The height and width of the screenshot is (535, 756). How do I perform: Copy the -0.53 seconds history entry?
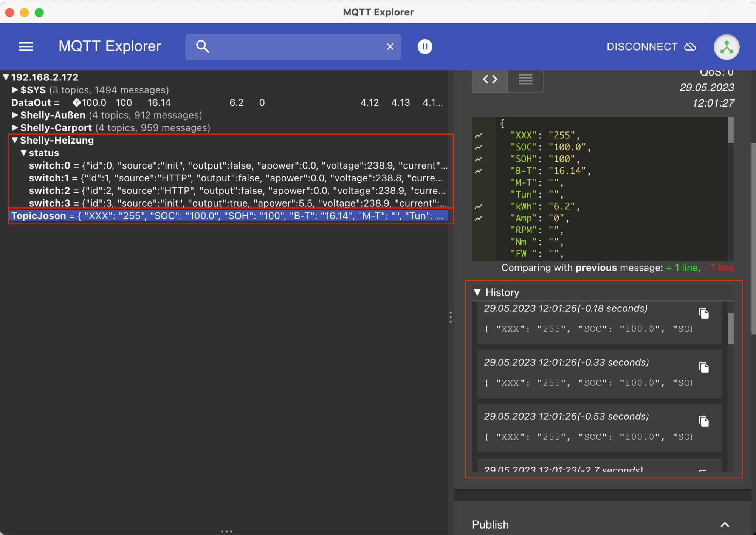click(703, 421)
